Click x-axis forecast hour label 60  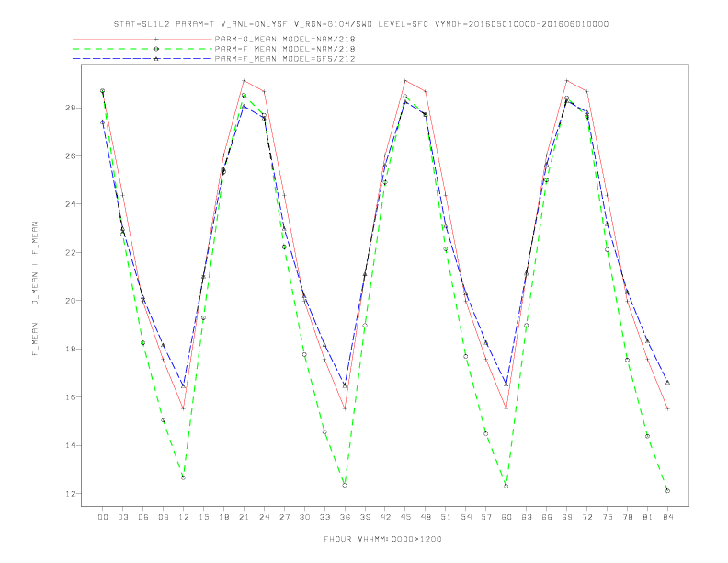[x=506, y=517]
